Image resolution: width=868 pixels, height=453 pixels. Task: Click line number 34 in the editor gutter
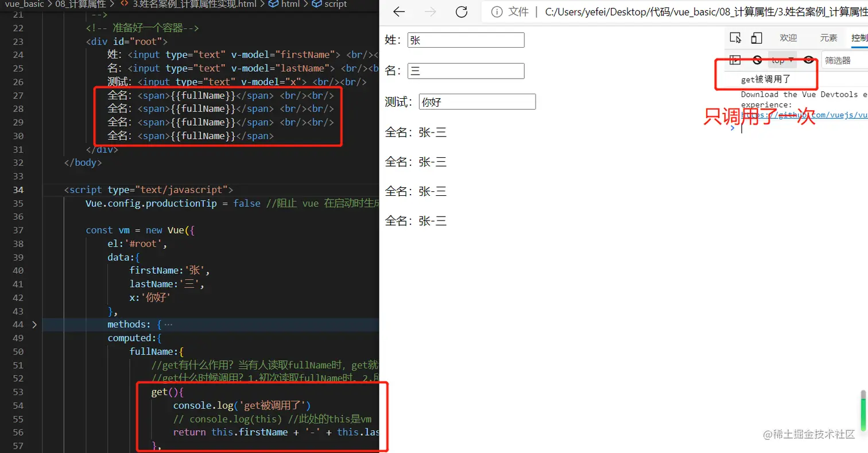18,190
